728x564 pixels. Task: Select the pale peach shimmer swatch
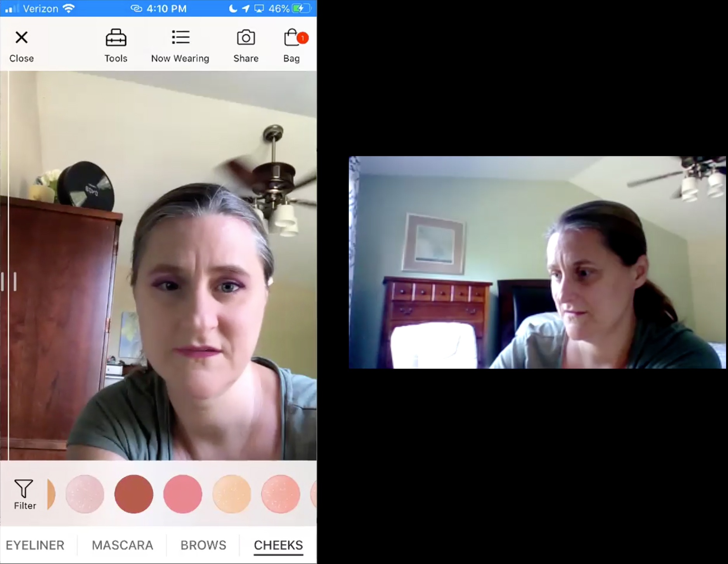click(x=232, y=494)
